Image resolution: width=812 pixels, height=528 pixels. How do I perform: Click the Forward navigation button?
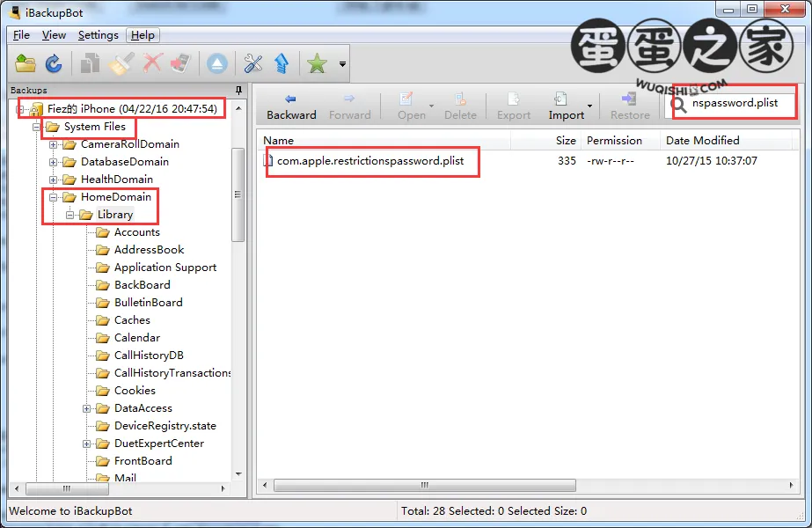click(349, 107)
